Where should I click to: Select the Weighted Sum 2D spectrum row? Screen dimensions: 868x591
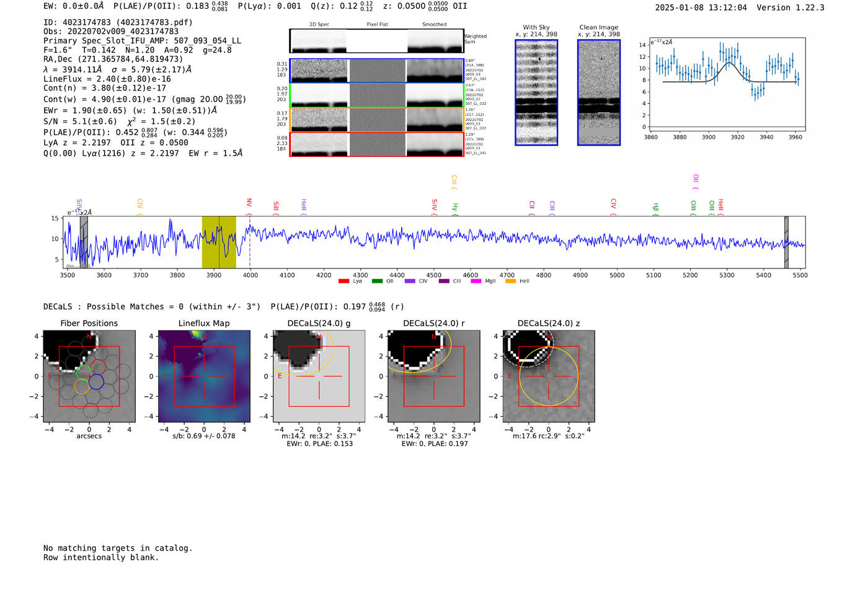point(376,41)
